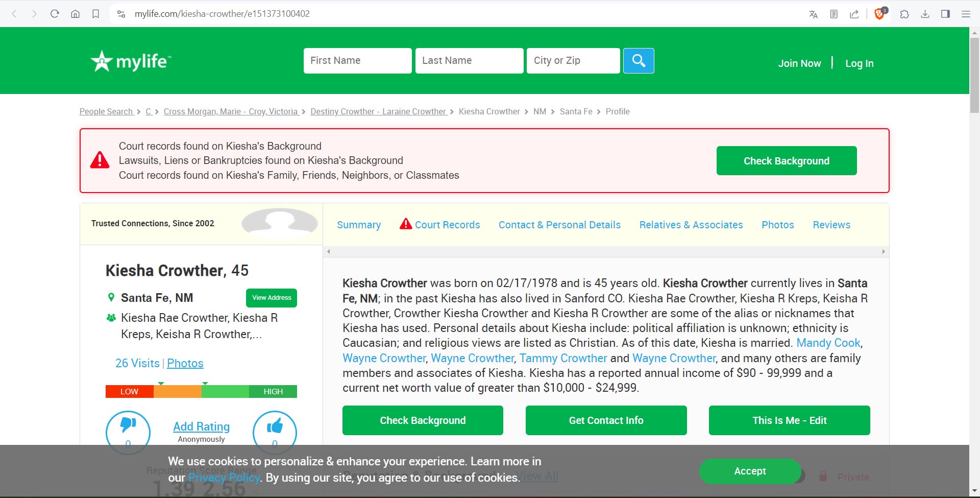Click the Add Rating link

click(202, 426)
